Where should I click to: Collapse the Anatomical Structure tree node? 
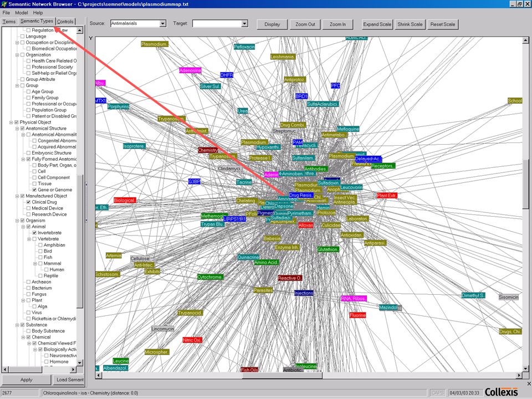[x=17, y=128]
